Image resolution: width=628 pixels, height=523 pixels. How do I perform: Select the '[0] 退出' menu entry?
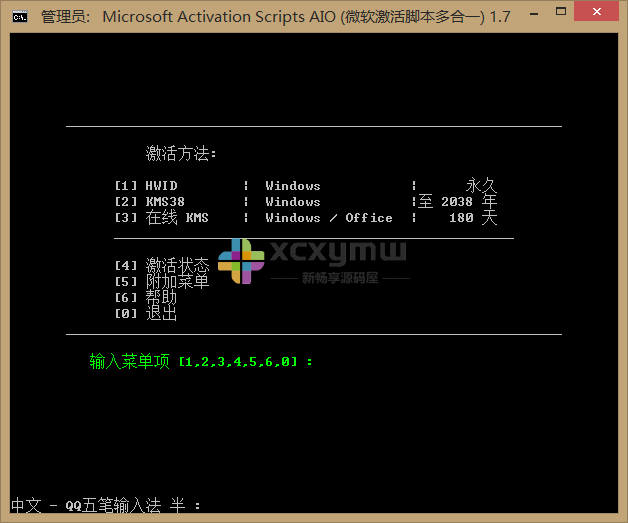click(146, 313)
